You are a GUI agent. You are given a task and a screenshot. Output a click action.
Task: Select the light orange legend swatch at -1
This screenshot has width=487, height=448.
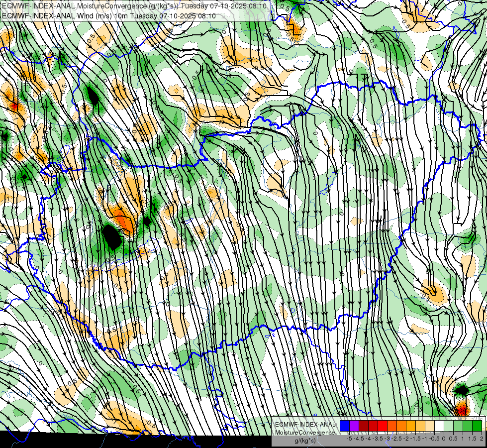coord(420,426)
